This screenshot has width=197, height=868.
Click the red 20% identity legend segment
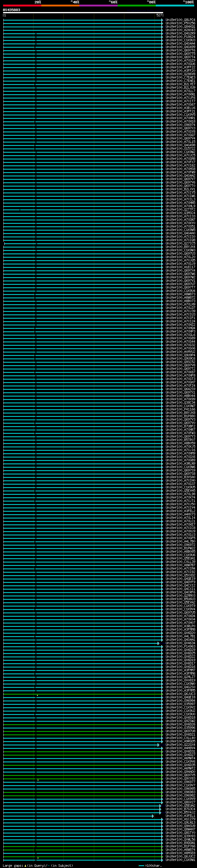click(22, 6)
